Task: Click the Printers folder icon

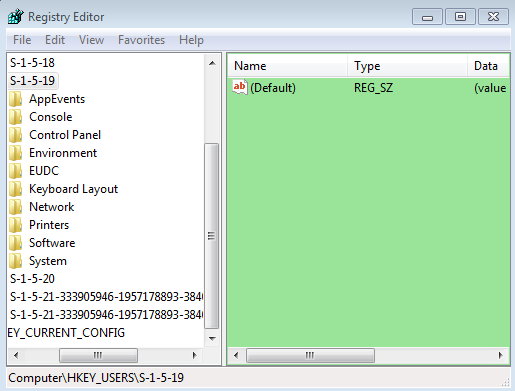Action: (x=16, y=225)
